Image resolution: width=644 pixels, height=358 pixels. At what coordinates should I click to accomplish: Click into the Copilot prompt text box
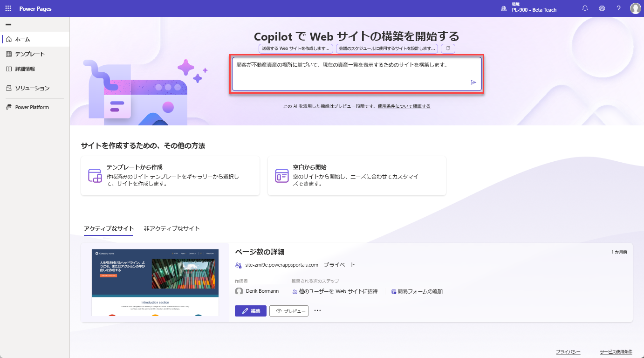tap(357, 74)
